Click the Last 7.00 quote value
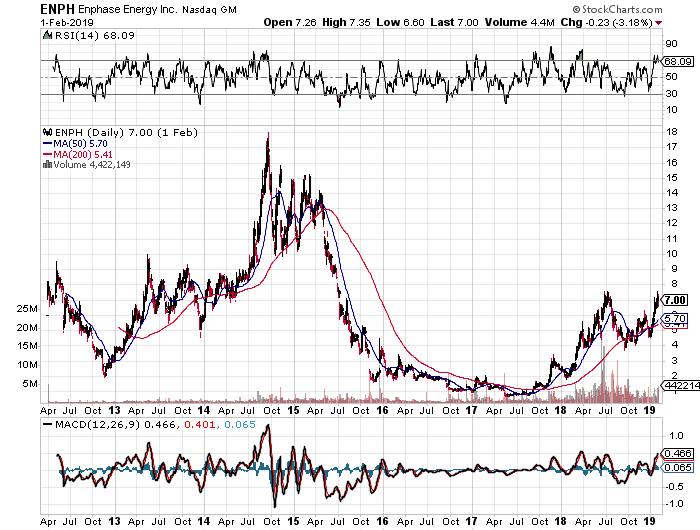Viewport: 700px width, 530px height. [454, 22]
